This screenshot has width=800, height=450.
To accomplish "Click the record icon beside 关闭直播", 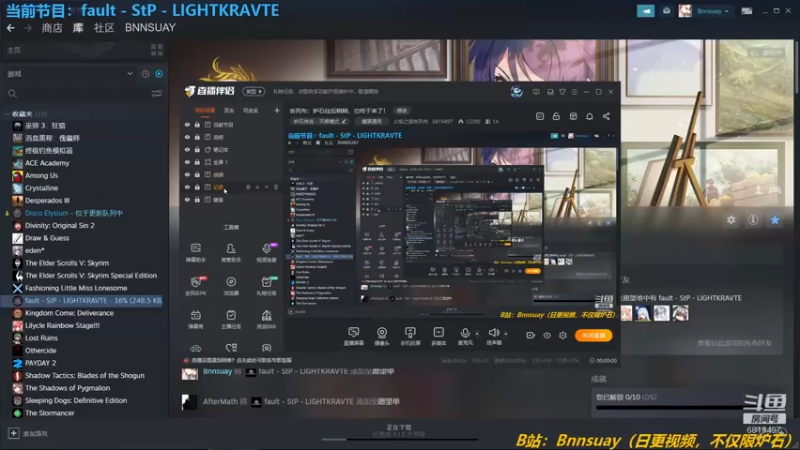I will 530,335.
